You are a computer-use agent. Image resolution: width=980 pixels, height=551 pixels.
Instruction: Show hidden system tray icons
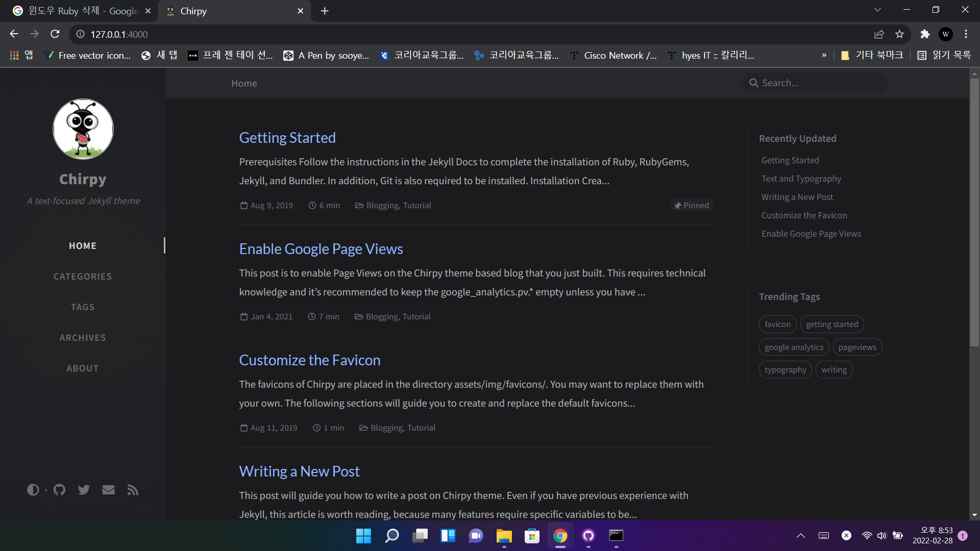pos(801,536)
